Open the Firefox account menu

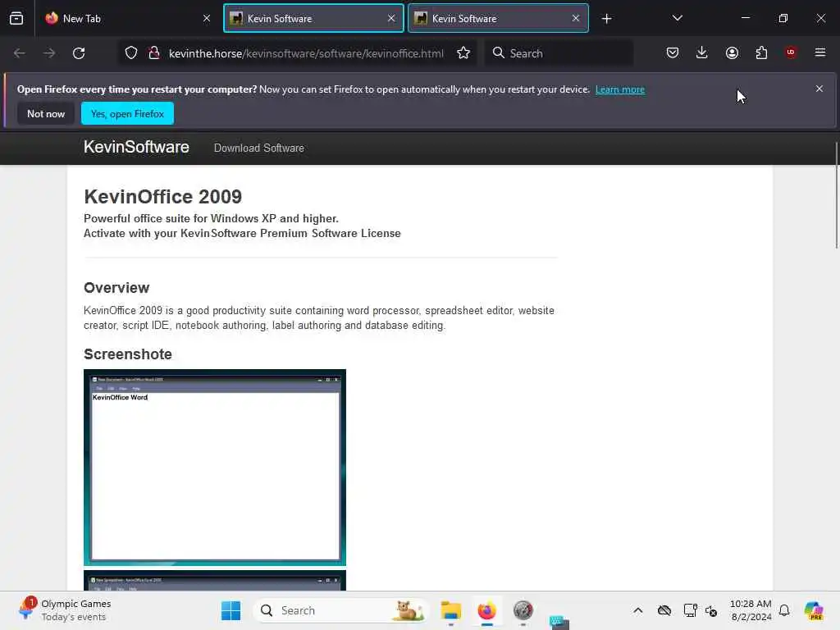(x=732, y=52)
